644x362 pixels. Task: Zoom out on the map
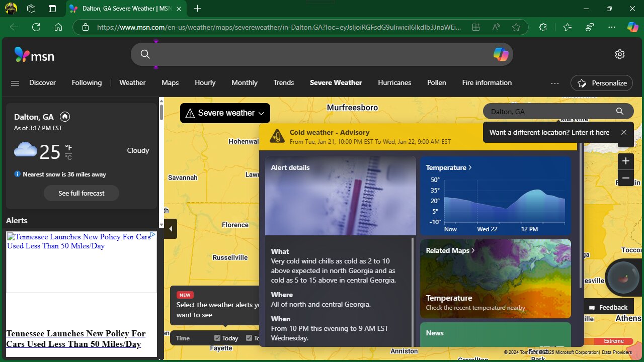(626, 178)
